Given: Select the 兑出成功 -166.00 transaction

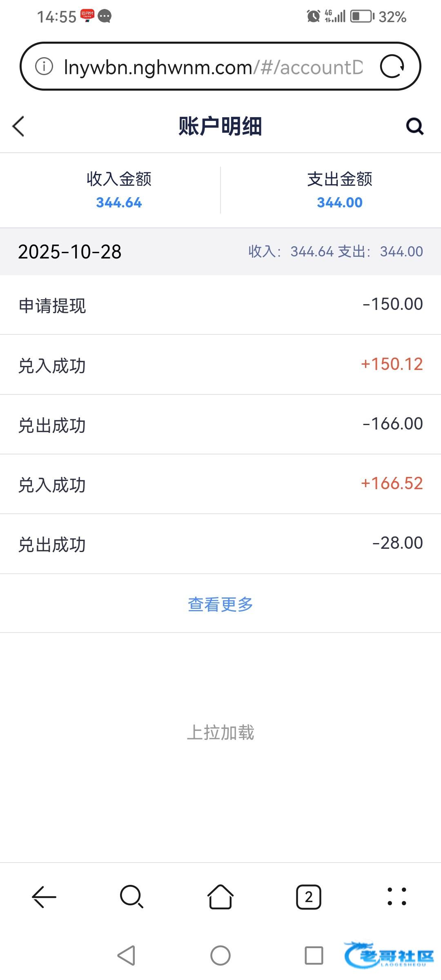Looking at the screenshot, I should point(220,425).
